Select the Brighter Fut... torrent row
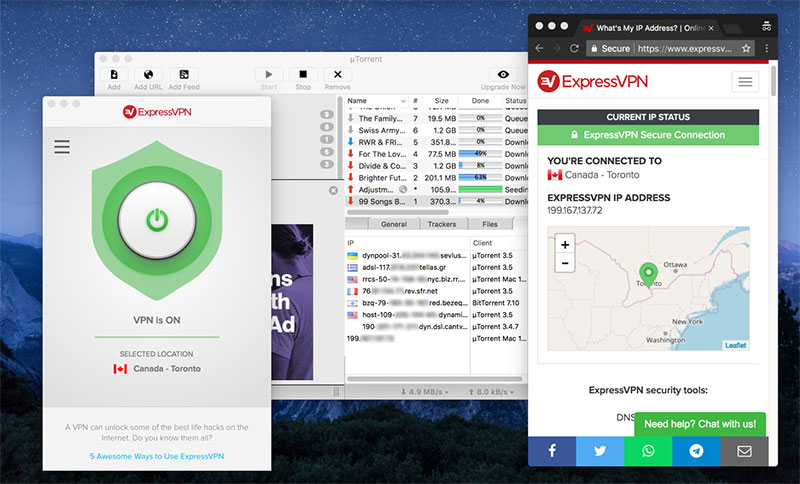 [437, 177]
